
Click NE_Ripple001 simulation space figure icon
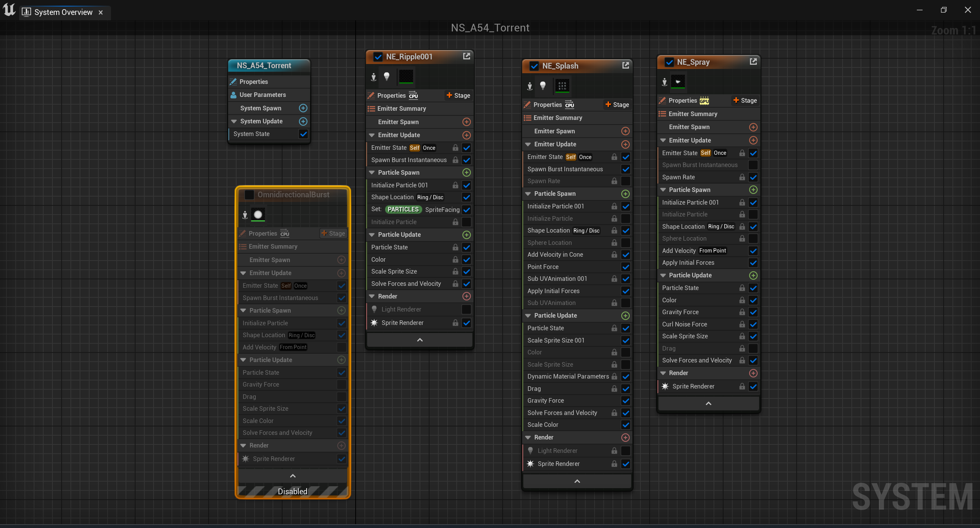pyautogui.click(x=374, y=77)
